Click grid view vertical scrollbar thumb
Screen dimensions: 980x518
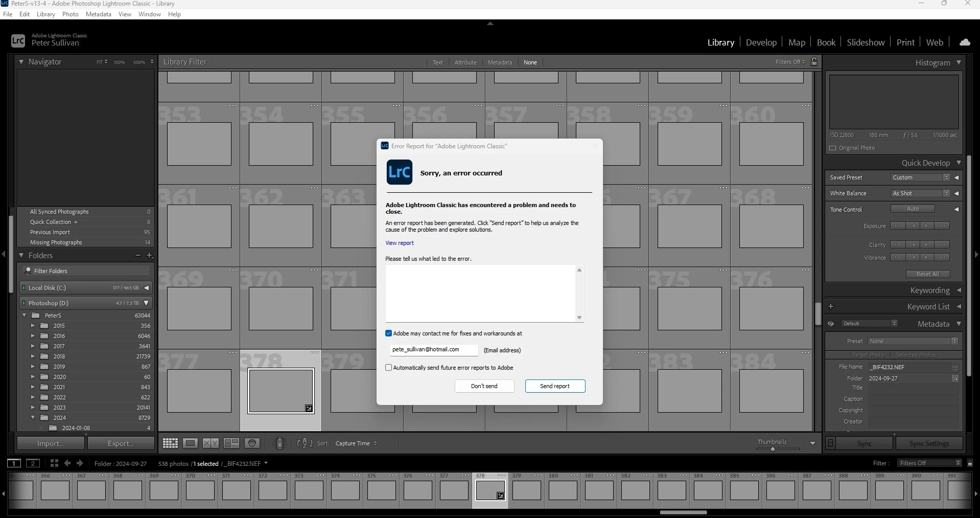point(818,313)
